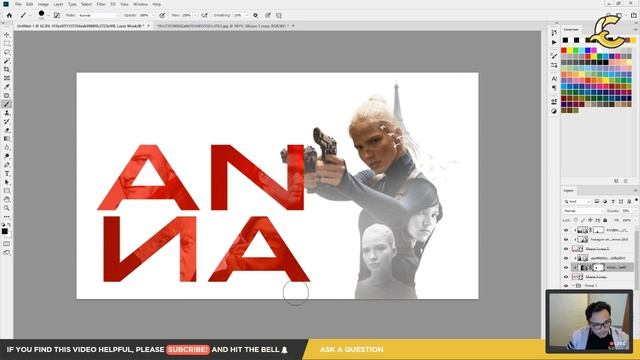640x360 pixels.
Task: Open the Smoothing slider dropdown
Action: tap(247, 16)
